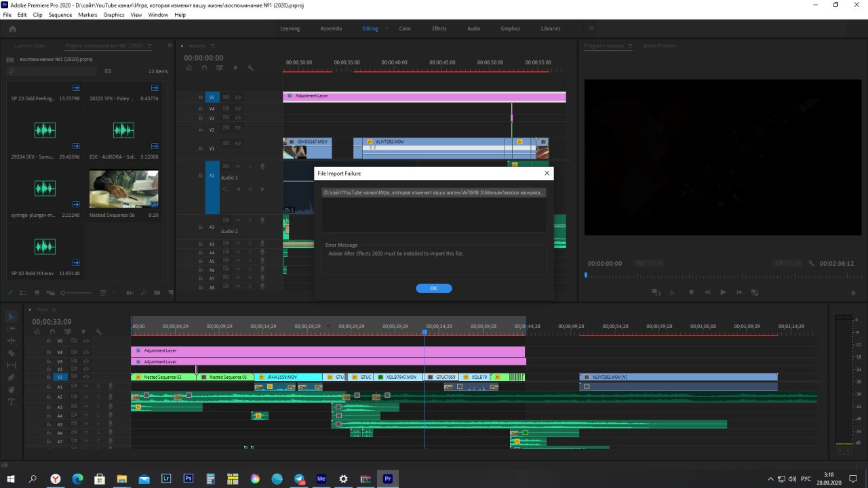
Task: Click add marker icon in main timeline
Action: (83, 331)
